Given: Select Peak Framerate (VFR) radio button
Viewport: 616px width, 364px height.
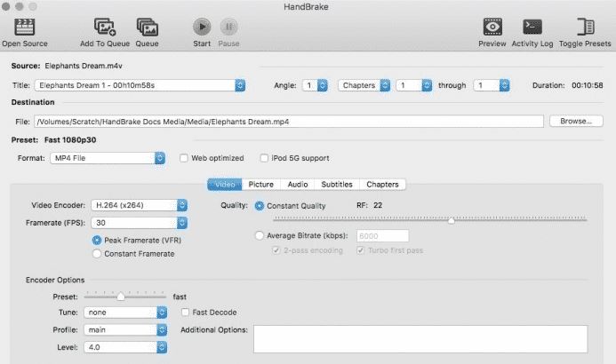Looking at the screenshot, I should 97,240.
